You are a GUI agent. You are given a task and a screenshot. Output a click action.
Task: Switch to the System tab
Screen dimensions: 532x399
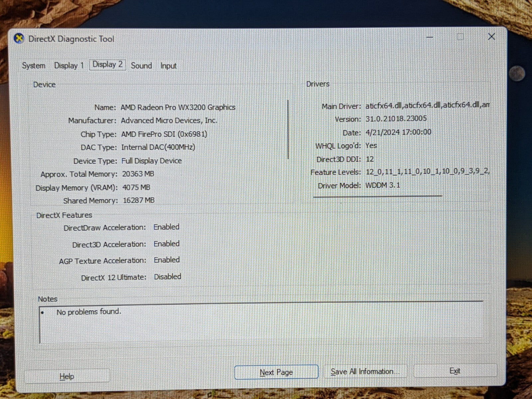(34, 66)
